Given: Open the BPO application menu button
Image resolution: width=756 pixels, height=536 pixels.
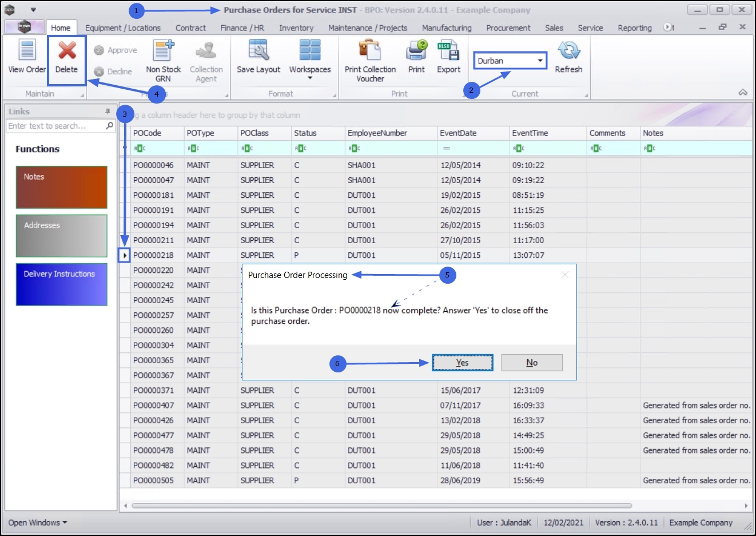Looking at the screenshot, I should point(24,27).
